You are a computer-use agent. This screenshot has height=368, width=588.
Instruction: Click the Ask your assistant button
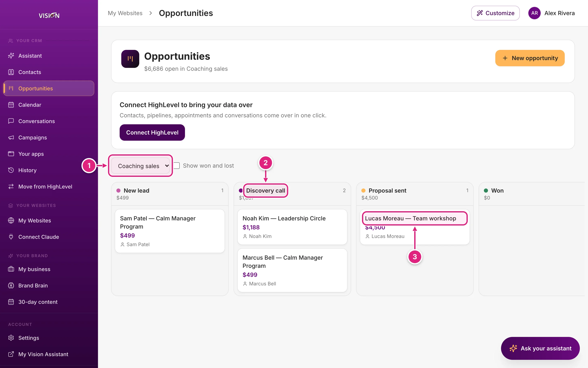click(540, 348)
